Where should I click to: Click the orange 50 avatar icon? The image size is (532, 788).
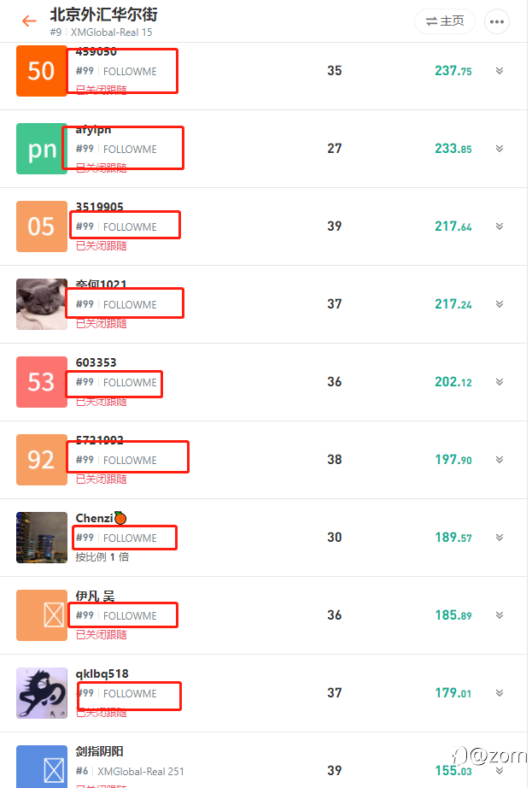click(x=41, y=71)
